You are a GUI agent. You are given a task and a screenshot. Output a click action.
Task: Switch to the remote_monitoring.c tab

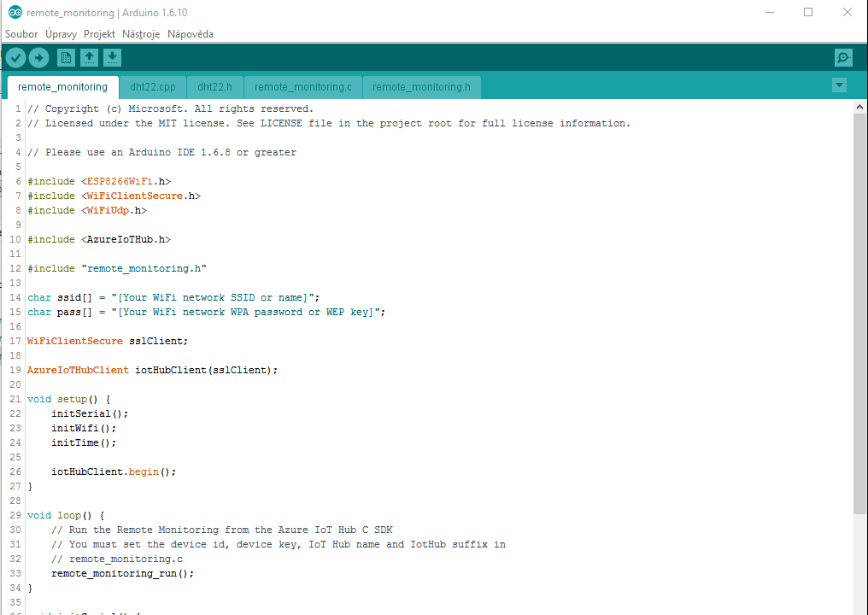tap(303, 87)
